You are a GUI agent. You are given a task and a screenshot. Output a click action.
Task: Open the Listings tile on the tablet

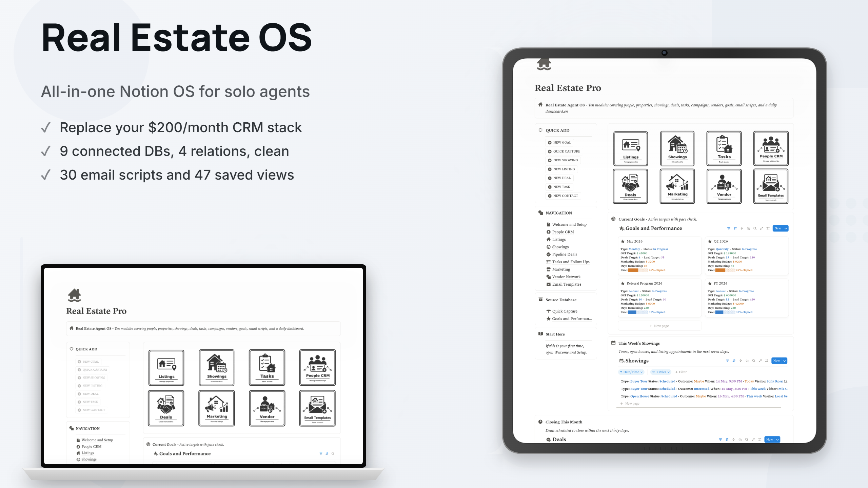pos(631,148)
